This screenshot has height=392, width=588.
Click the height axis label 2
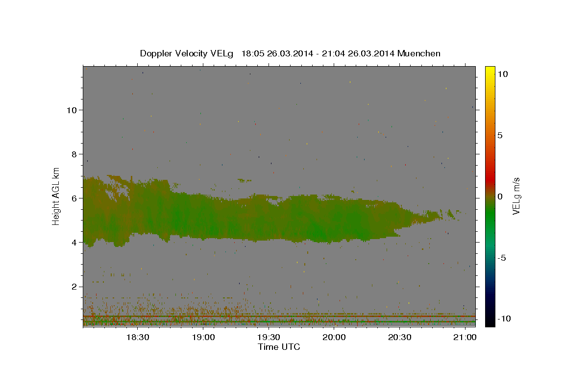point(74,286)
